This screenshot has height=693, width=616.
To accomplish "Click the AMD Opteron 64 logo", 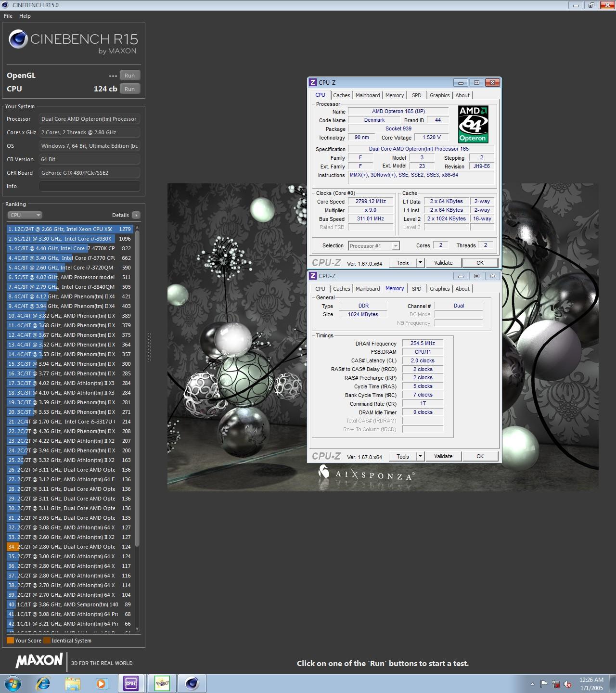I will click(x=473, y=124).
